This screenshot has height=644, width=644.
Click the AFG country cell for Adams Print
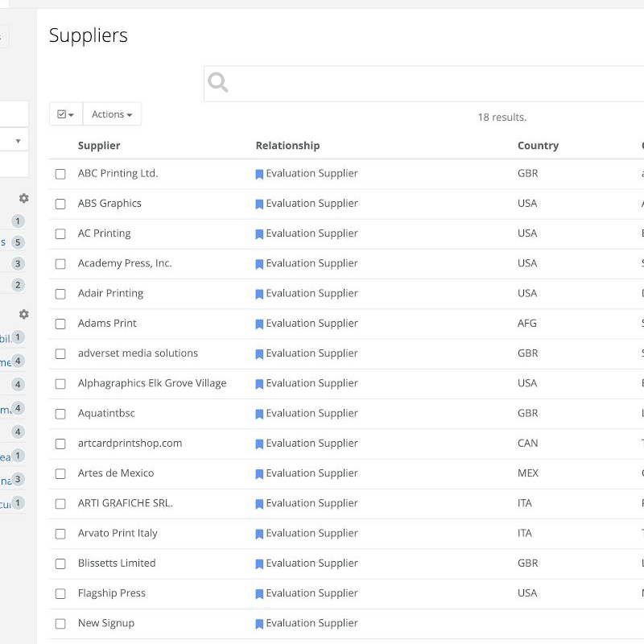click(x=527, y=324)
